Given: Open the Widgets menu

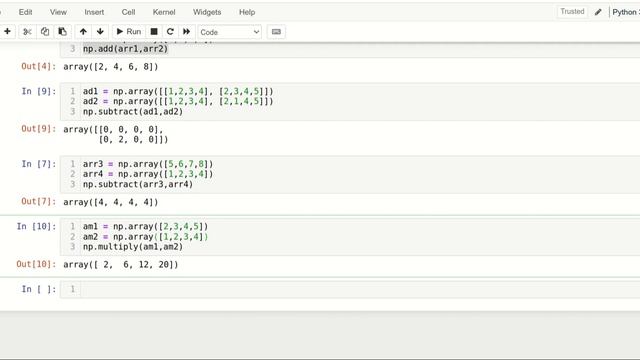Looking at the screenshot, I should tap(207, 12).
